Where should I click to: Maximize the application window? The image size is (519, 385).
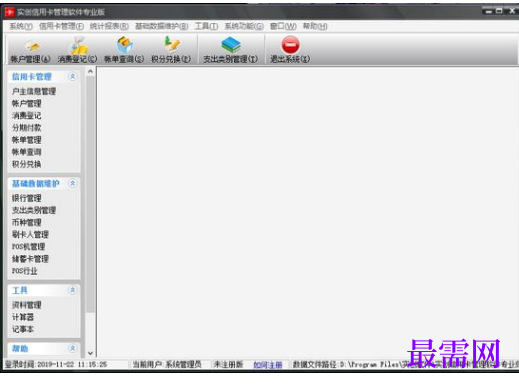pyautogui.click(x=499, y=11)
